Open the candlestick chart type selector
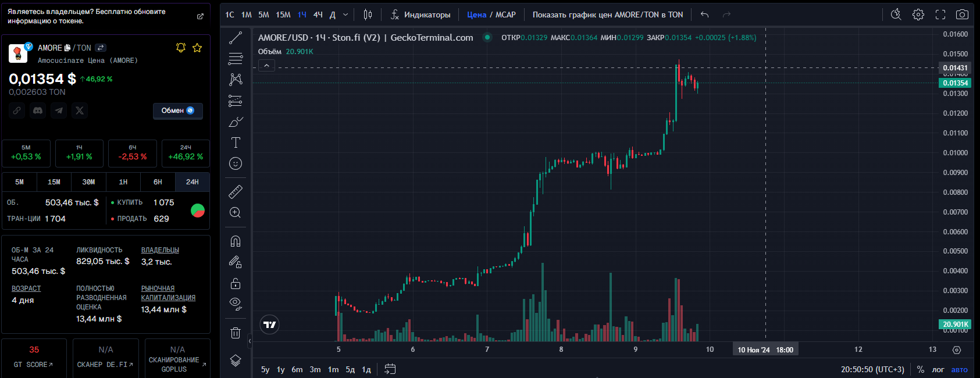The image size is (980, 378). coord(368,15)
